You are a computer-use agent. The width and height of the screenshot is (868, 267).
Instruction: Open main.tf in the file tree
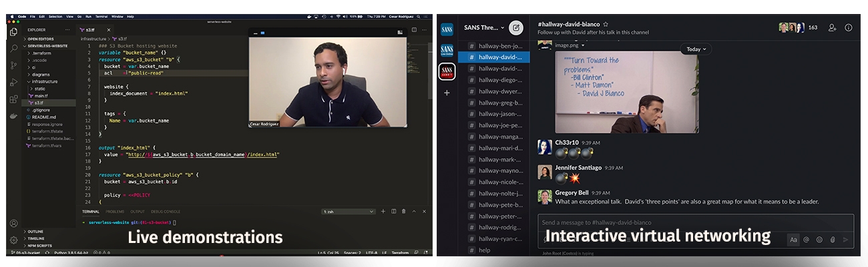[41, 95]
